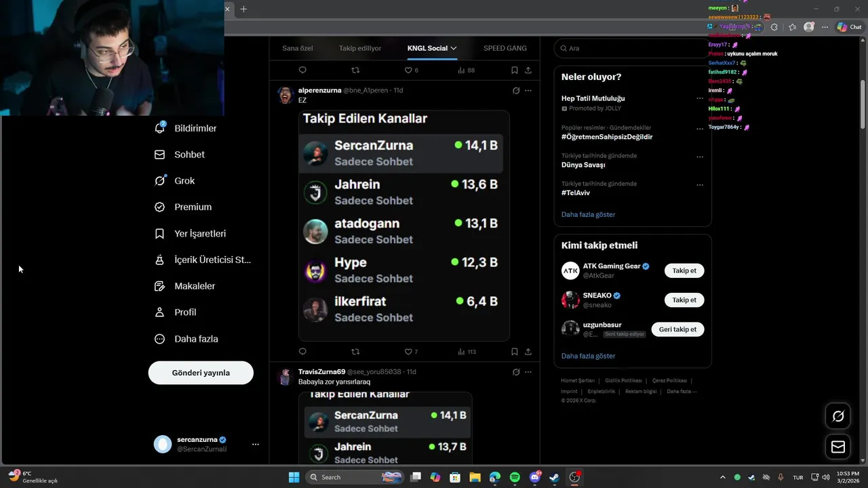
Task: Repost alperenzurna's EZ post
Action: 355,352
